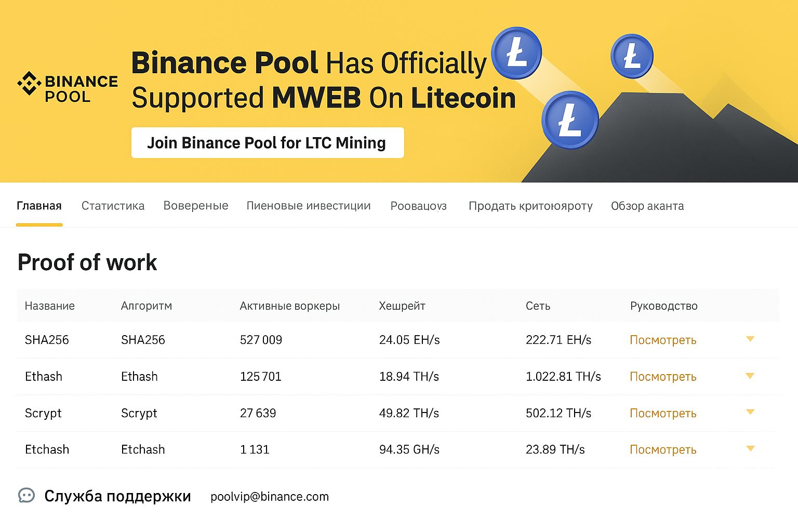The height and width of the screenshot is (532, 798).
Task: Expand the Ethash row details
Action: click(750, 376)
